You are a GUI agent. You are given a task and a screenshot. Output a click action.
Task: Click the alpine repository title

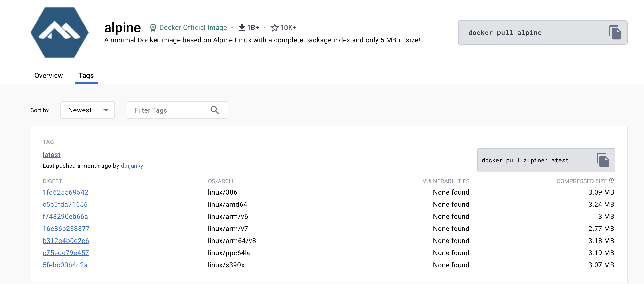[123, 27]
